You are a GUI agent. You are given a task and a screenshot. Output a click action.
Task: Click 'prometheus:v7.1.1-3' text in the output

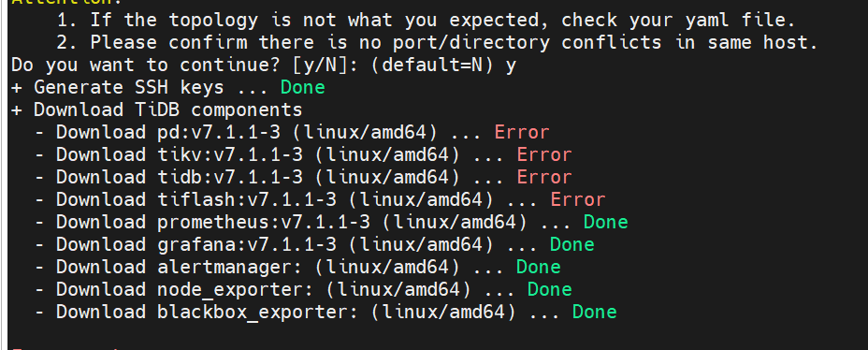[264, 222]
